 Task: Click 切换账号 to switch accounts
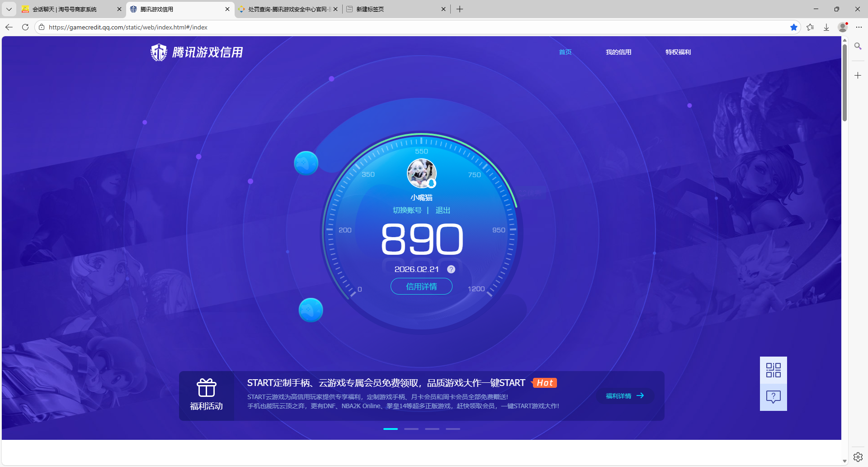coord(408,210)
